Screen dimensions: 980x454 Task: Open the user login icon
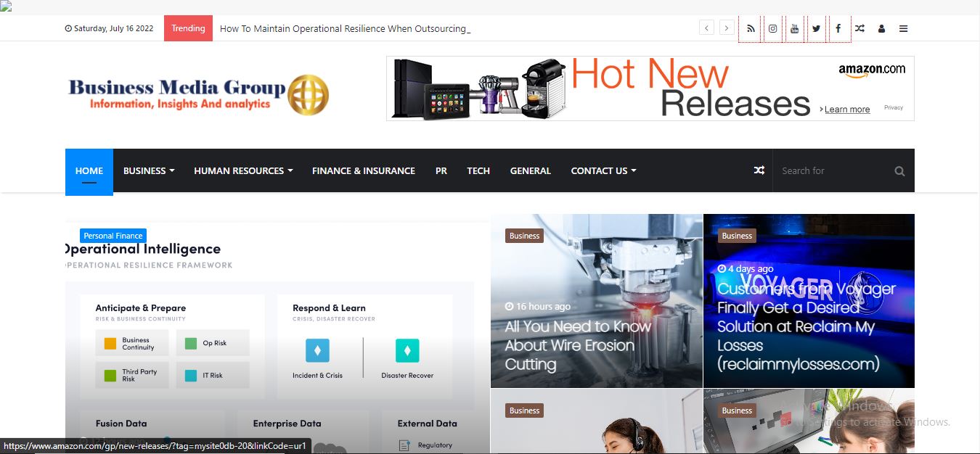881,29
